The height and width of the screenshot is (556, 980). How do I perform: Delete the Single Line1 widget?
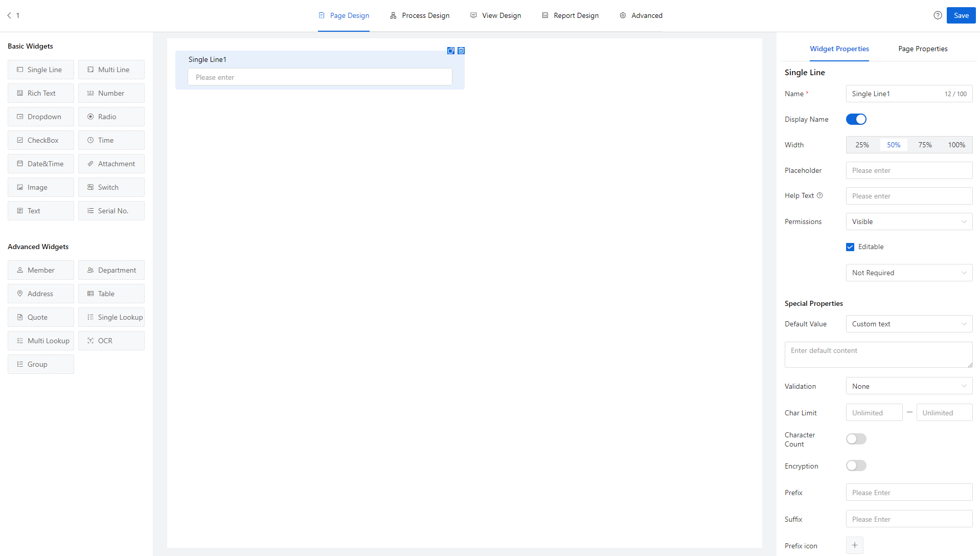tap(461, 51)
